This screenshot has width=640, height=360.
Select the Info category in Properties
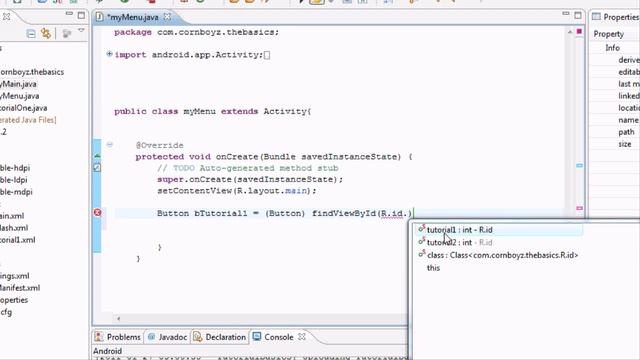click(612, 48)
